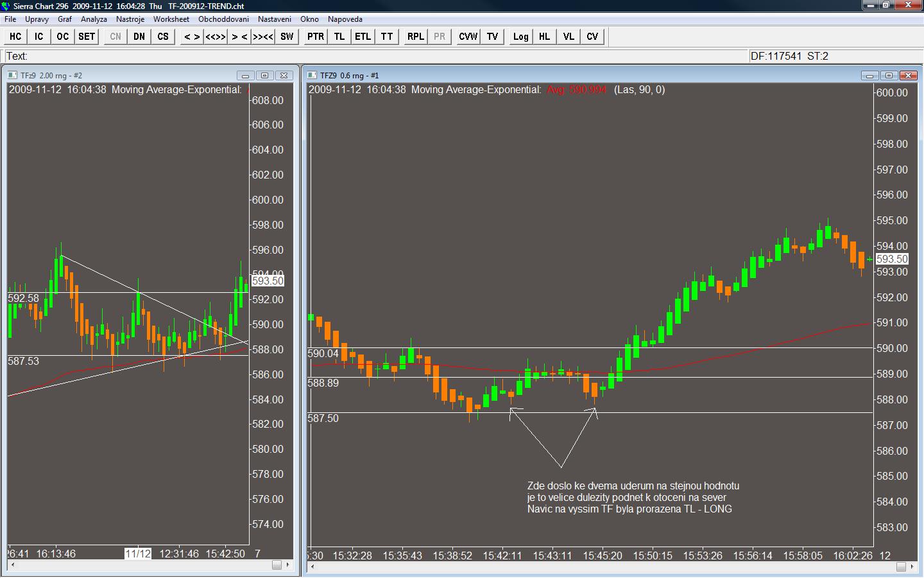Select the CS toolbar button
The image size is (924, 578).
click(163, 37)
